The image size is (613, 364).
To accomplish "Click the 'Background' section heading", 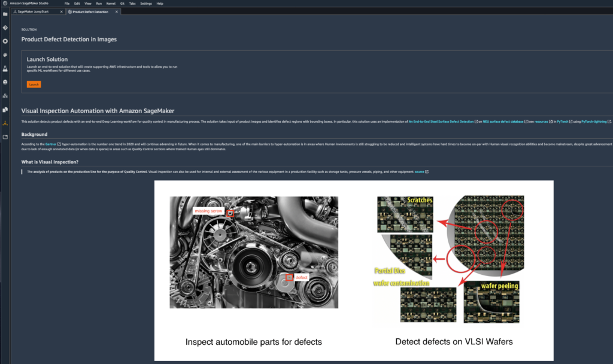I will pyautogui.click(x=34, y=135).
